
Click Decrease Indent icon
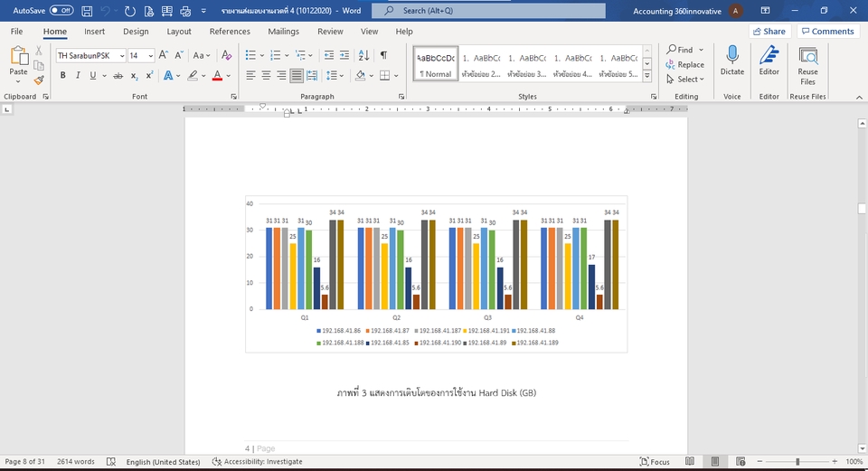click(x=329, y=55)
